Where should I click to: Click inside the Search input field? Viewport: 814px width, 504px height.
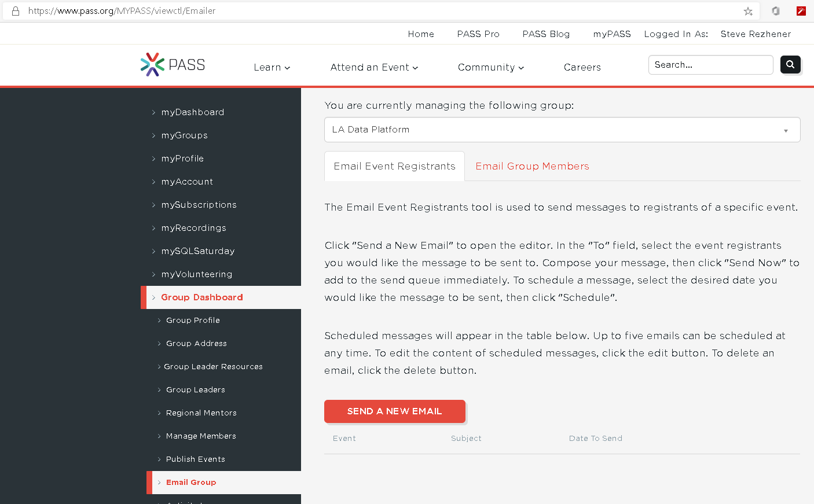click(x=710, y=64)
